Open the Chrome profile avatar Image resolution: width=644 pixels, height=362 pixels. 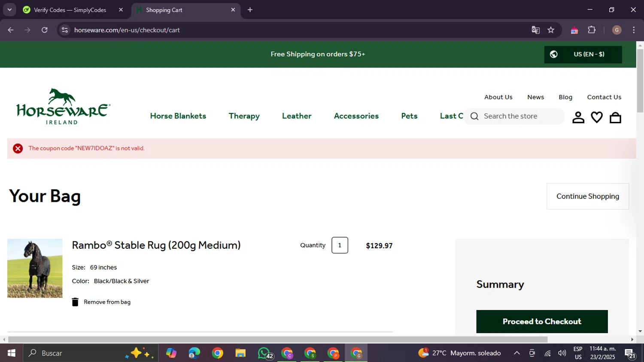617,30
